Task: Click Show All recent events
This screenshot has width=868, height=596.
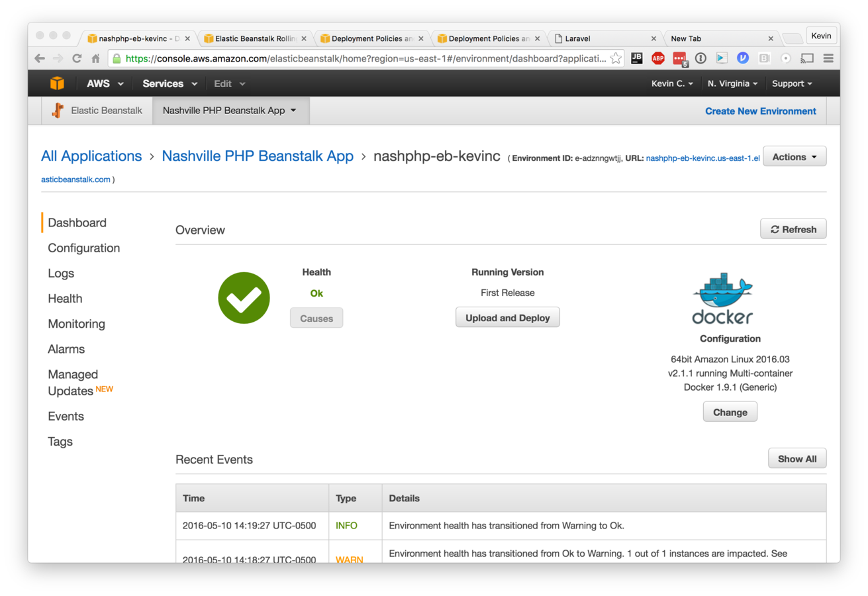Action: tap(797, 459)
